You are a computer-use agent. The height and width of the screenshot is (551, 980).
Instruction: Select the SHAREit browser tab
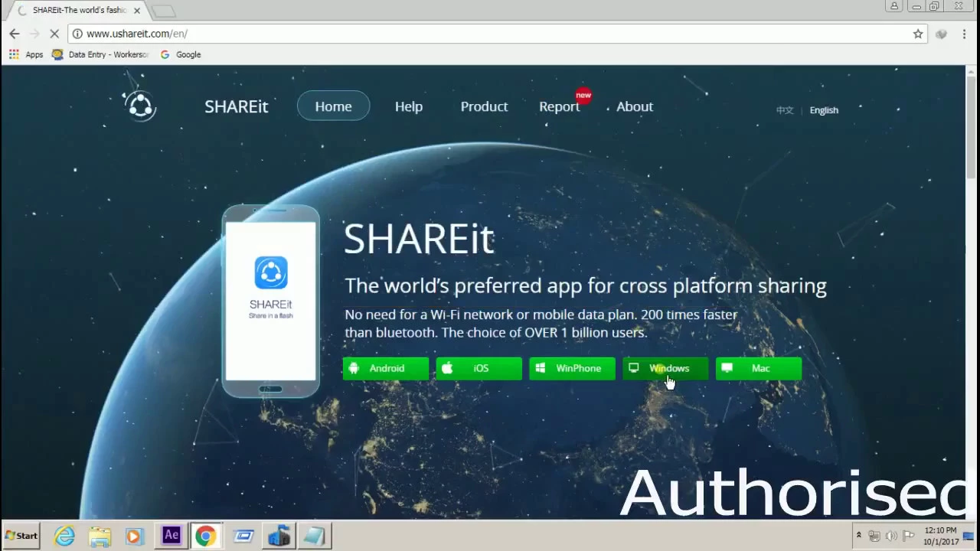tap(77, 11)
